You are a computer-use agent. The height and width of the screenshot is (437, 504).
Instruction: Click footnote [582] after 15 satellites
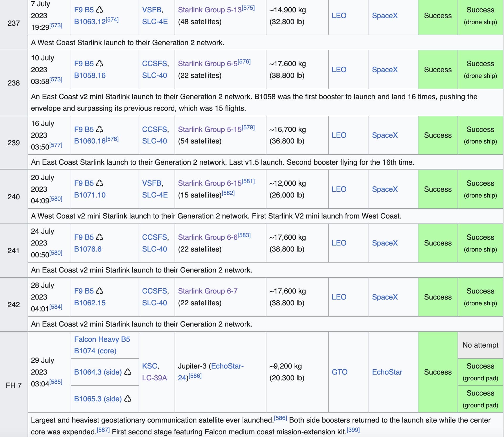pyautogui.click(x=228, y=193)
